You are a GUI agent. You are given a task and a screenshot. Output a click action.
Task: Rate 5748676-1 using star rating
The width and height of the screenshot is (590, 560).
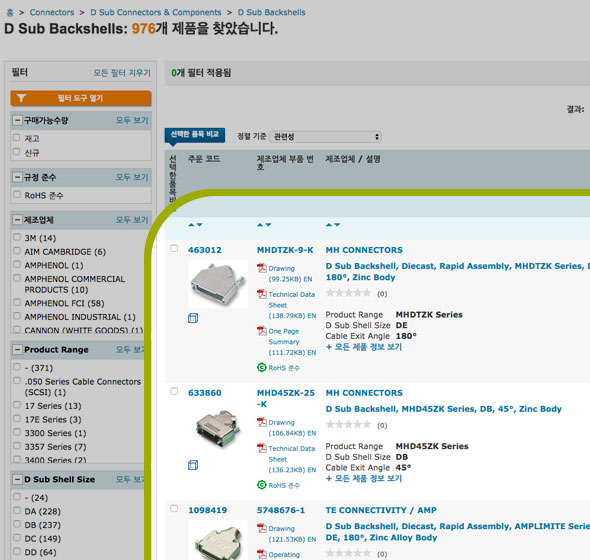tap(348, 553)
